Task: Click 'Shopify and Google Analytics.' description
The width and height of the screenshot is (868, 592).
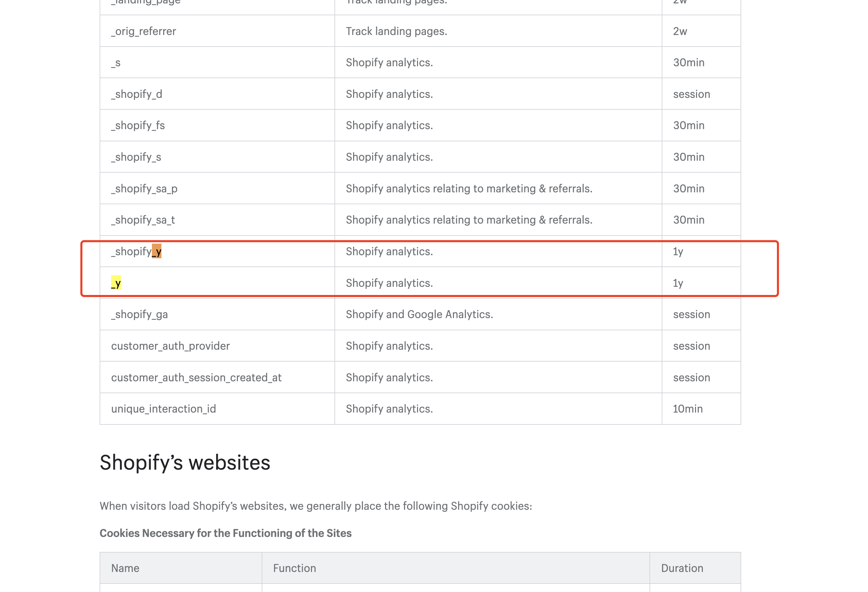Action: tap(419, 314)
